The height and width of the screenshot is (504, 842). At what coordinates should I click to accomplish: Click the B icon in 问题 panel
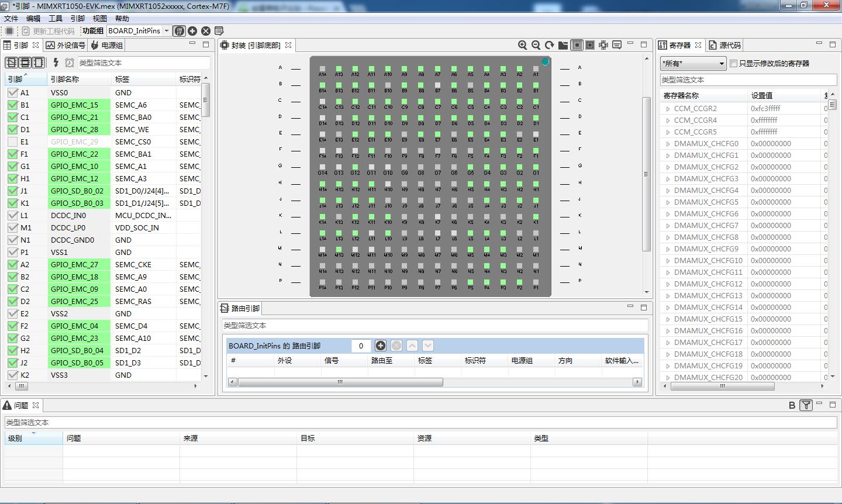coord(792,405)
